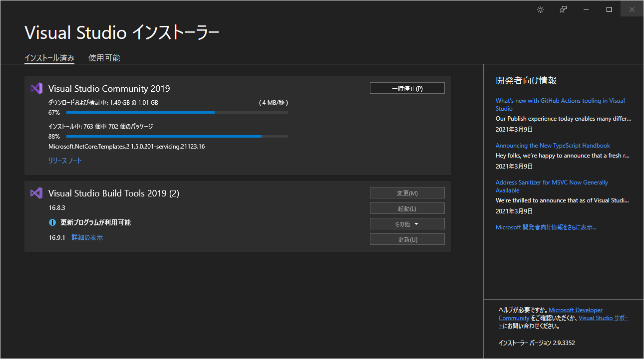Screen dimensions: 644x359
Task: Pause installation with 一時停止(P) button
Action: [x=407, y=88]
